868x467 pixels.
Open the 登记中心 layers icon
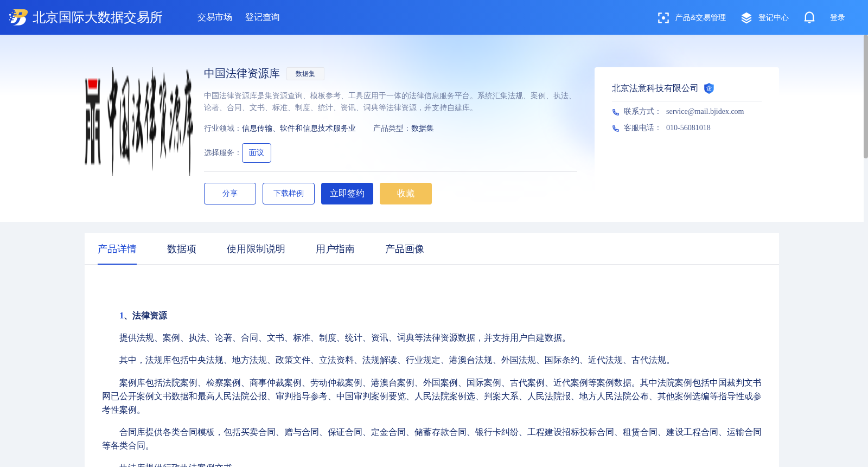tap(746, 18)
